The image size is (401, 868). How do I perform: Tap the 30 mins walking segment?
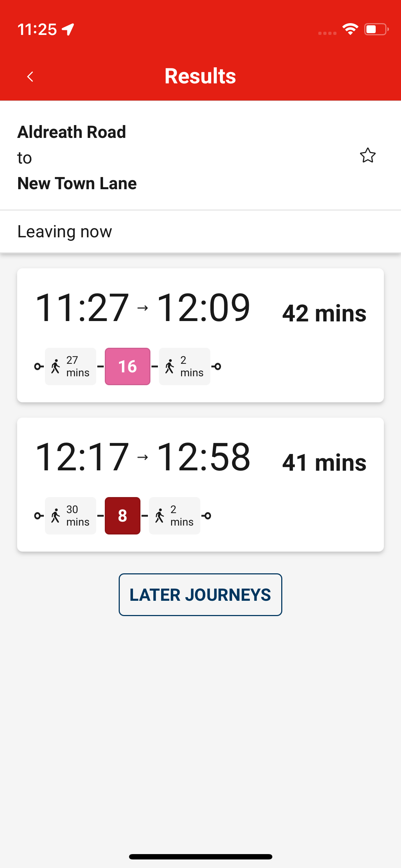click(71, 516)
